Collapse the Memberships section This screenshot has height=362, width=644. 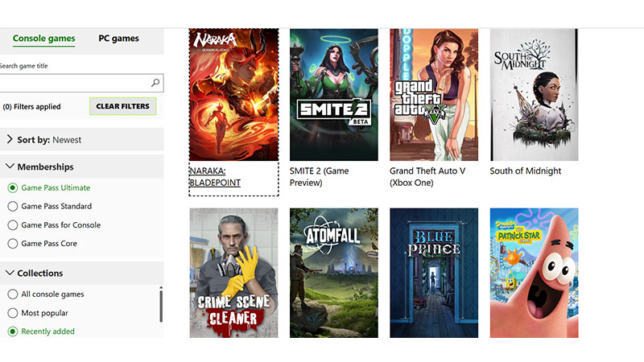coord(82,167)
